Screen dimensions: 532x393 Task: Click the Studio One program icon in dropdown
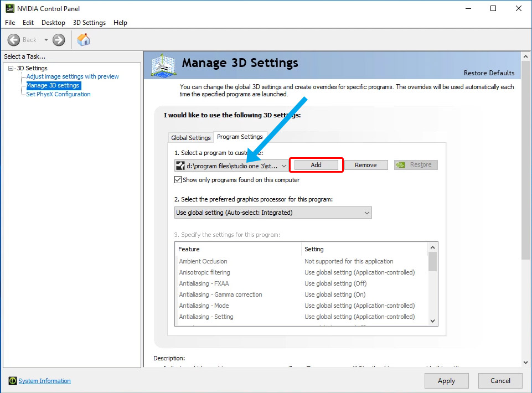click(180, 166)
